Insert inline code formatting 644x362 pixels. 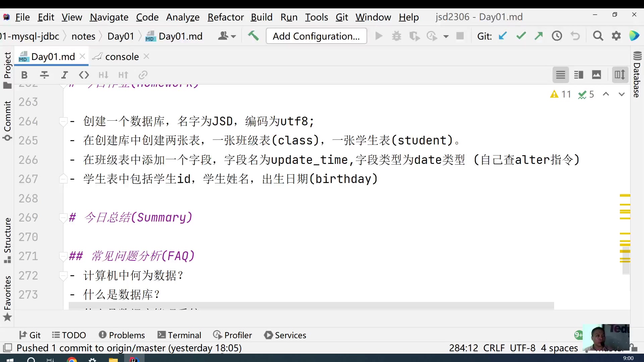(84, 75)
